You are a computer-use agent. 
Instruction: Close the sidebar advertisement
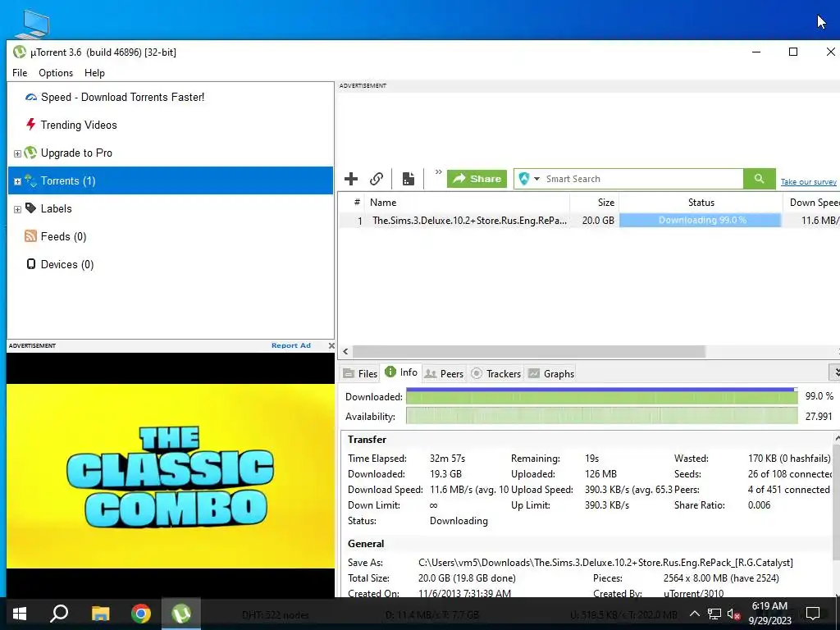tap(331, 346)
